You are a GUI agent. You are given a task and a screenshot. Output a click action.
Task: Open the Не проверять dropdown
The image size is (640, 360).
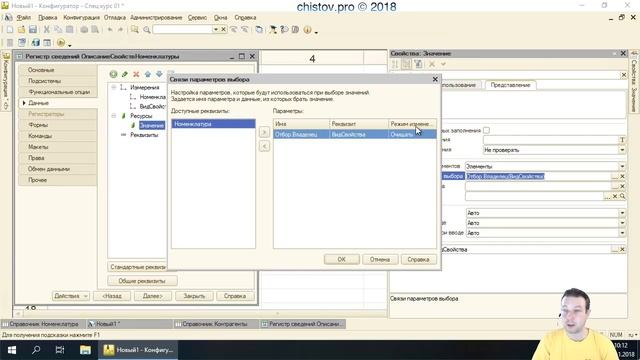pos(622,150)
